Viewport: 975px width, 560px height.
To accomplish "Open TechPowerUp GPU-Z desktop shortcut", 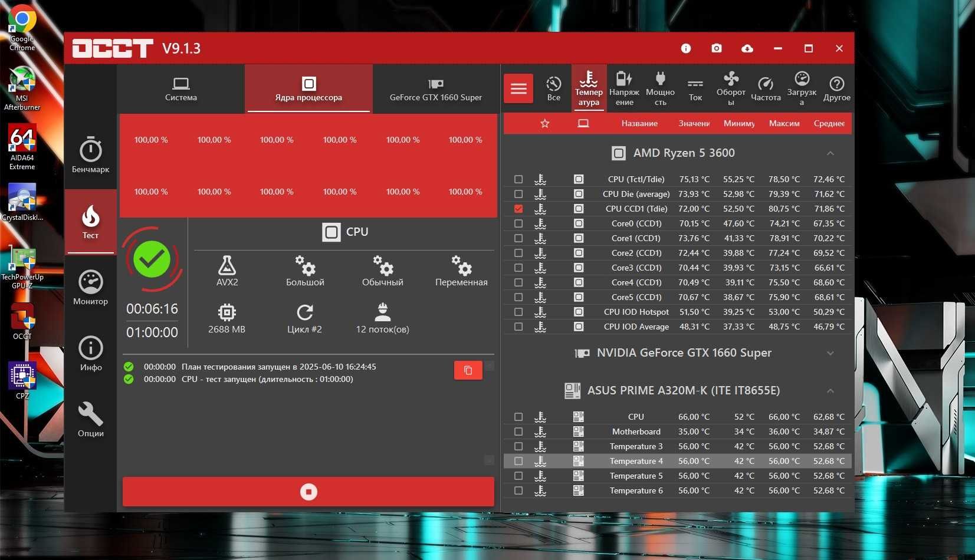I will (22, 268).
